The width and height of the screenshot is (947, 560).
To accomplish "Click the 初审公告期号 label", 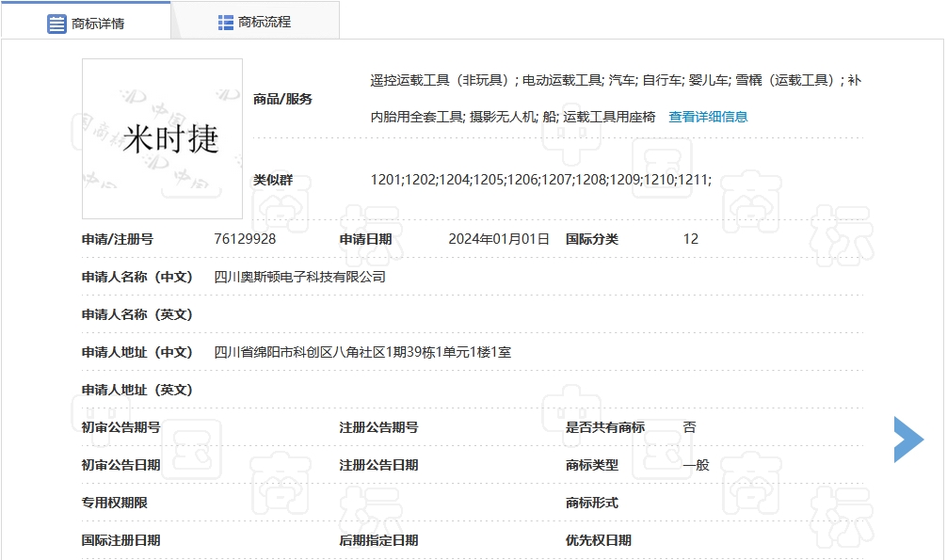I will coord(120,427).
